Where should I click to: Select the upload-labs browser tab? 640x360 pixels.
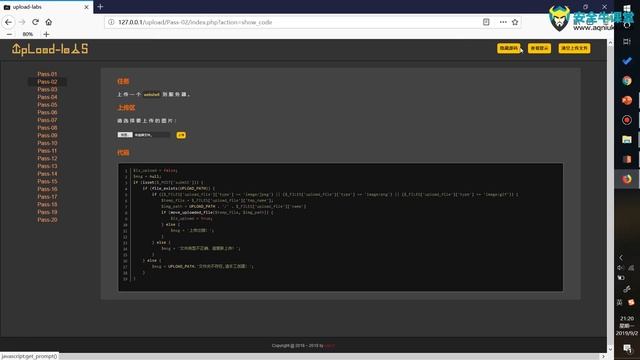point(46,7)
